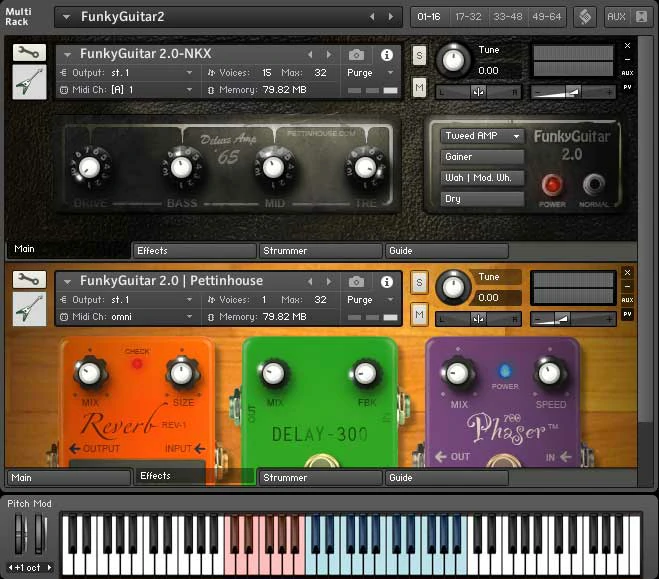Open the script editor icon beside 49-64
This screenshot has width=659, height=579.
click(x=585, y=17)
